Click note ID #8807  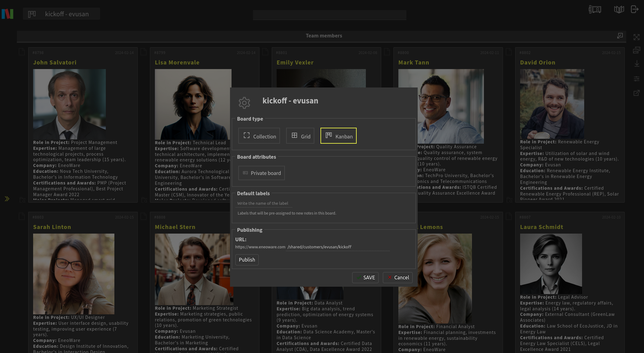coord(525,217)
